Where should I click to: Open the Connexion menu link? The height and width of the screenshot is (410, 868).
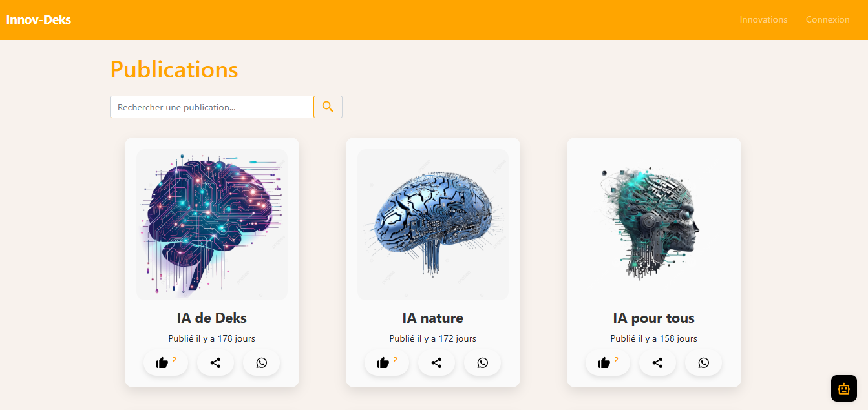[x=827, y=19]
